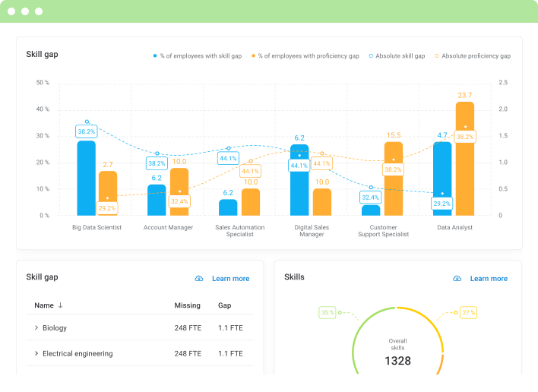Click Digital Sales Manager orange bar

pyautogui.click(x=322, y=202)
